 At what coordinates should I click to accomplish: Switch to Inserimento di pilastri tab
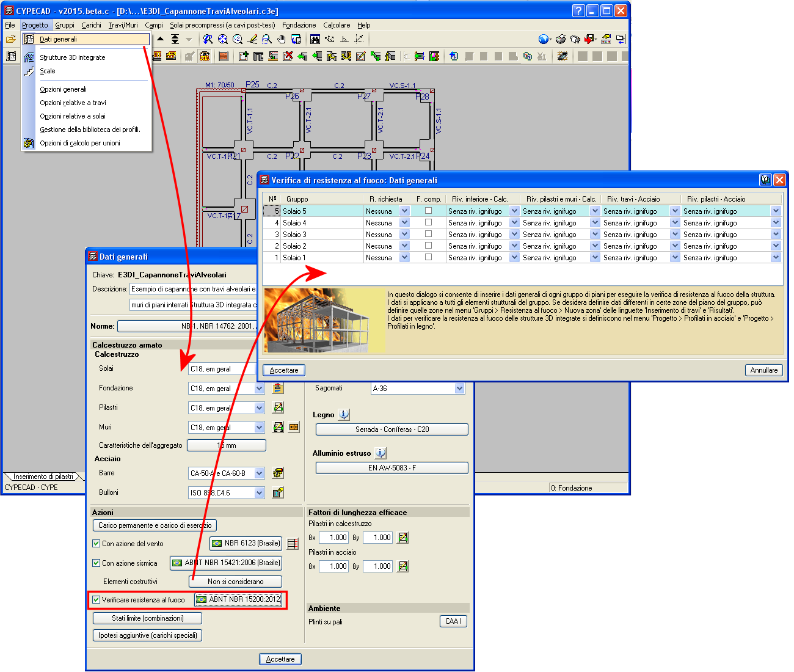coord(43,477)
